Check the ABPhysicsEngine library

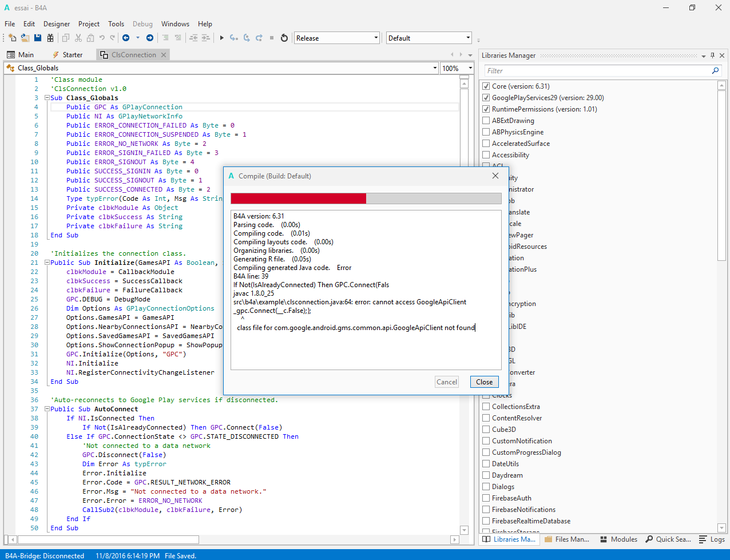[x=486, y=132]
